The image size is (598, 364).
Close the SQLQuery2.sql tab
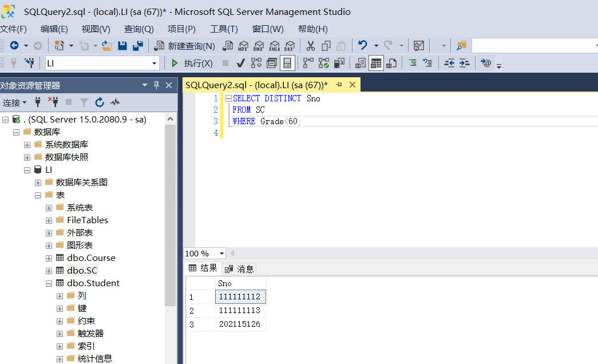click(x=353, y=85)
